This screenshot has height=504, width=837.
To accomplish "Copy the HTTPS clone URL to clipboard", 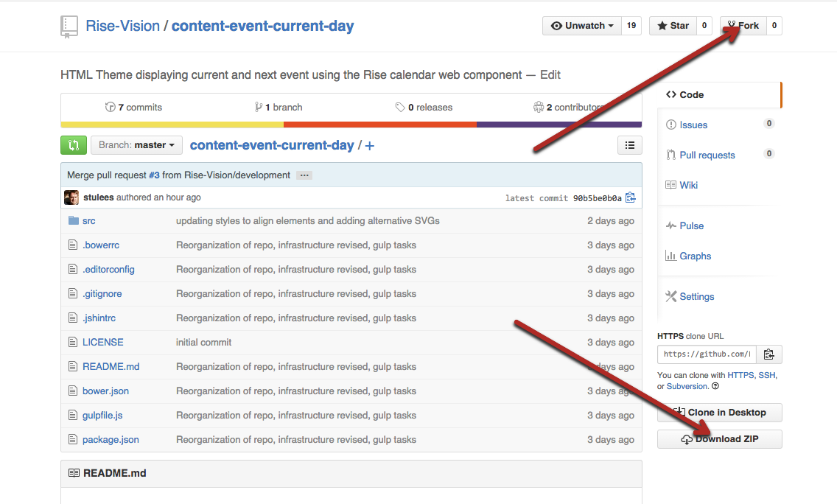I will pyautogui.click(x=768, y=354).
